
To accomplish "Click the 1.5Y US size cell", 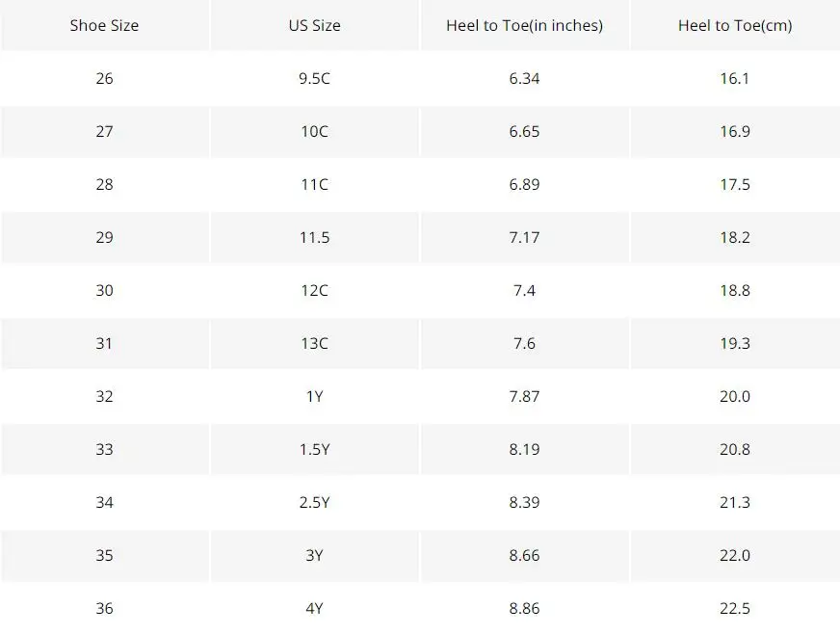I will coord(314,449).
